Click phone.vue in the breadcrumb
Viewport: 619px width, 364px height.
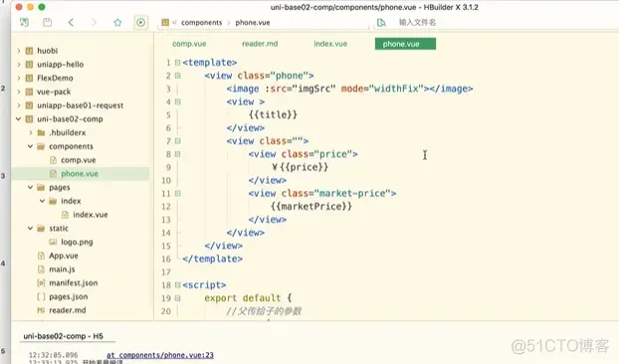pos(253,23)
